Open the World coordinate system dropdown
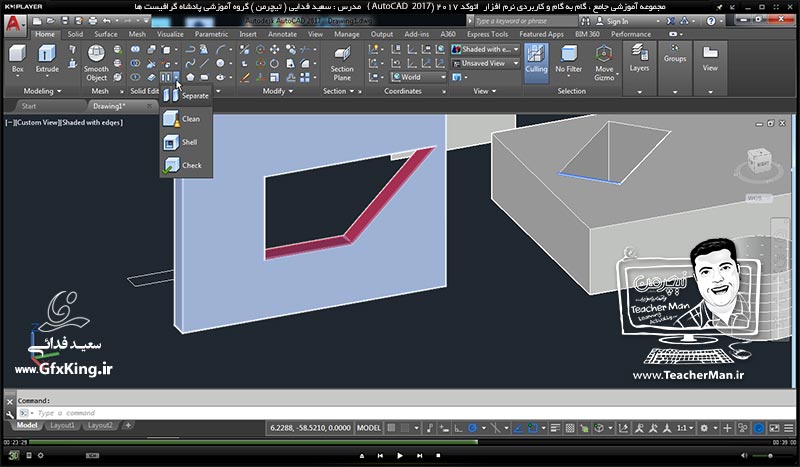This screenshot has width=800, height=467. point(418,77)
